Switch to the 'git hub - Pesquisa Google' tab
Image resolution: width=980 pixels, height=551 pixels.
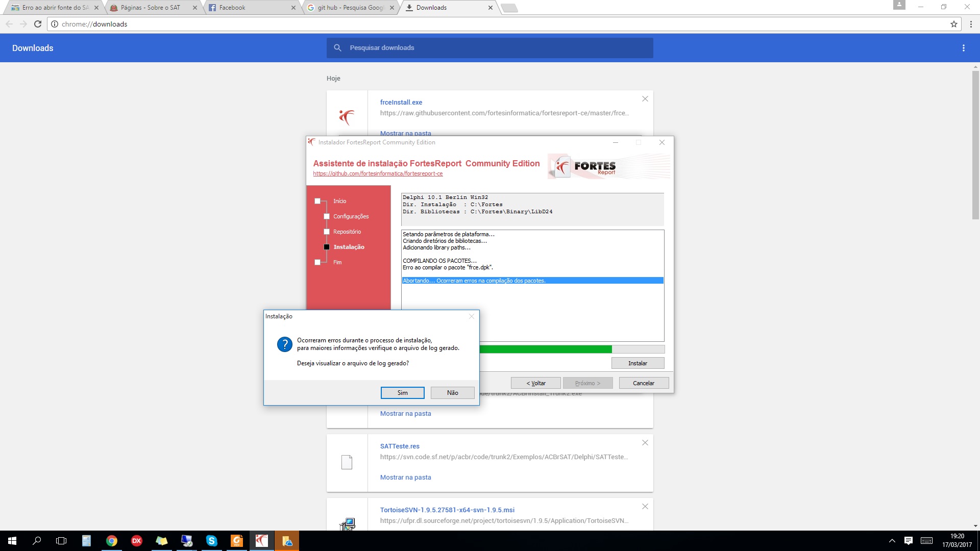(x=350, y=8)
